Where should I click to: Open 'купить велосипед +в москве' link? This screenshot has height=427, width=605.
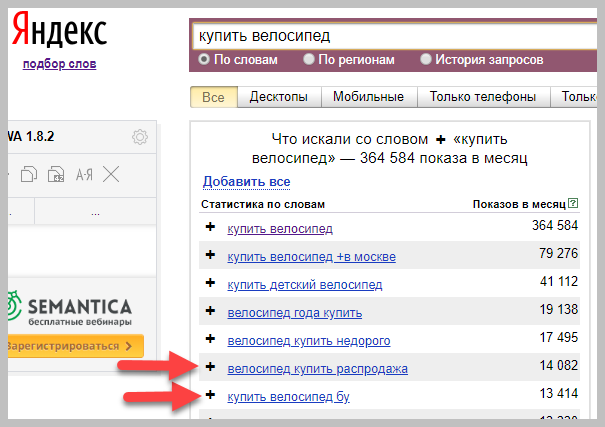311,257
